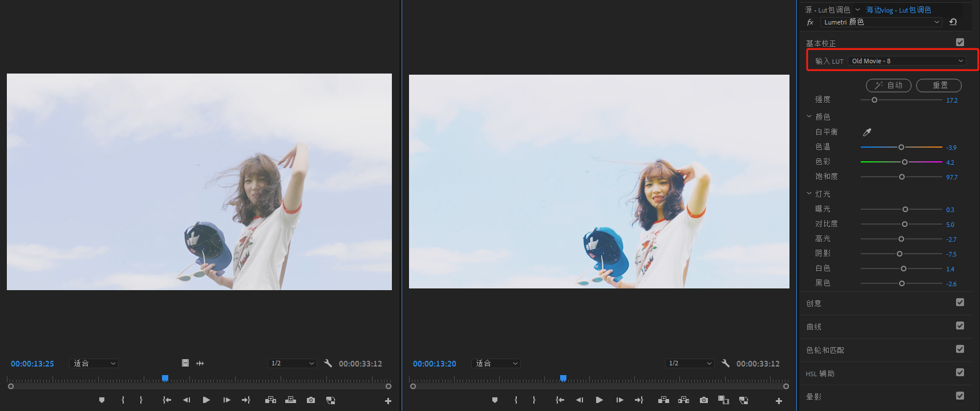This screenshot has width=980, height=411.
Task: Toggle the 曲线 section checkbox
Action: tap(960, 325)
